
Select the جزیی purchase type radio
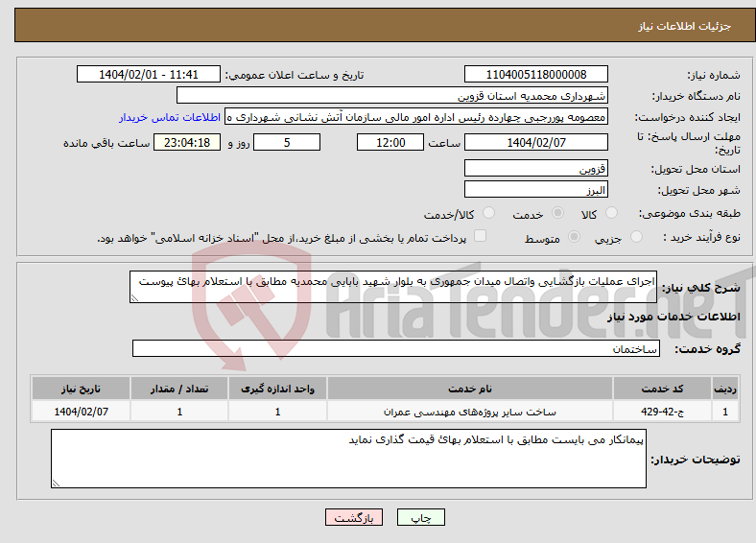(x=636, y=236)
